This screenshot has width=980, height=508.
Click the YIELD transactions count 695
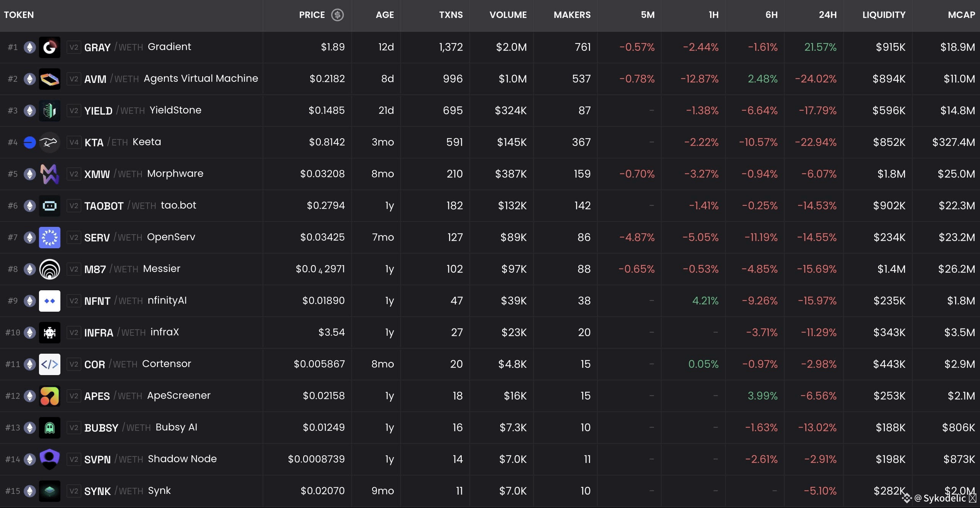453,110
